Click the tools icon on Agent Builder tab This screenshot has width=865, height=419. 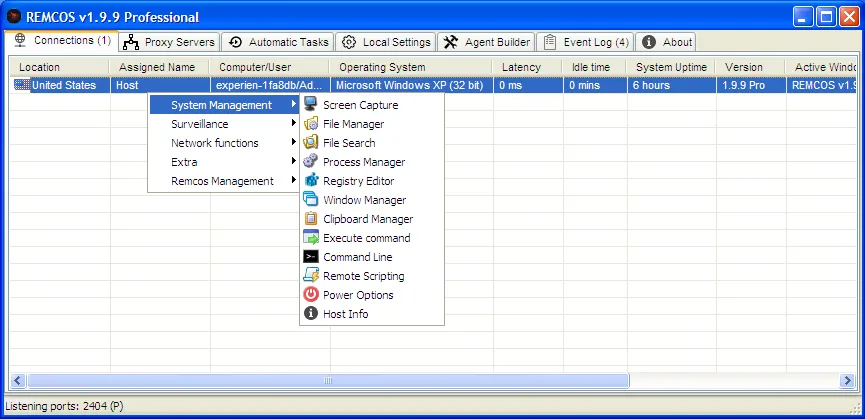coord(451,42)
